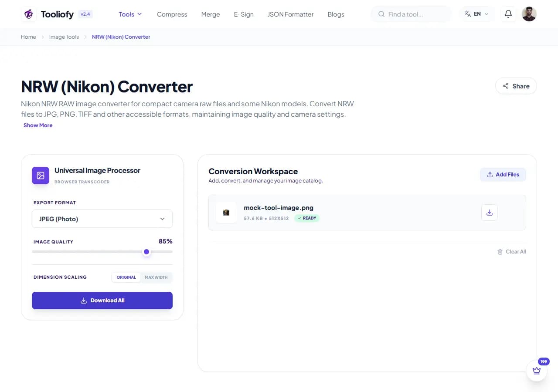Open the Export Format JPEG dropdown

(x=102, y=219)
